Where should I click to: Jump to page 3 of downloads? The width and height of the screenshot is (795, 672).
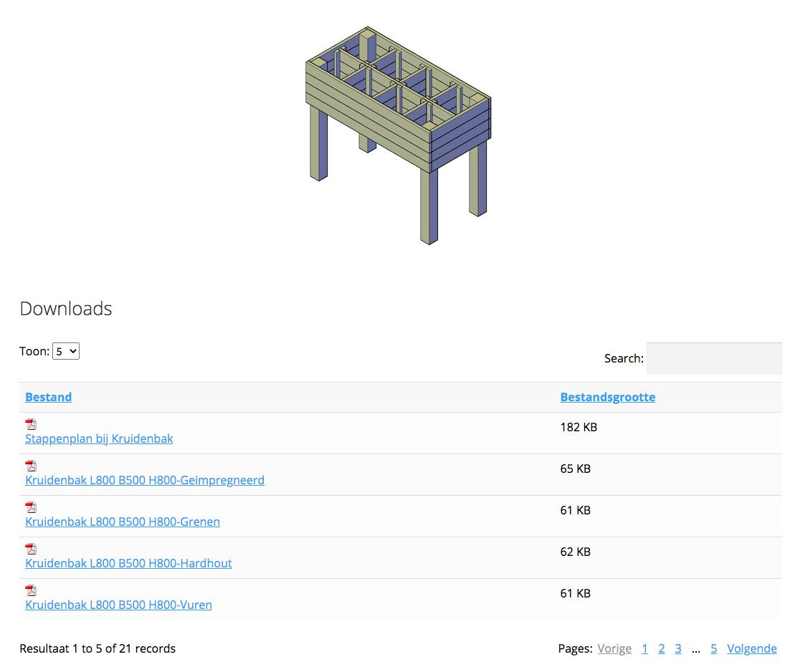[x=677, y=648]
